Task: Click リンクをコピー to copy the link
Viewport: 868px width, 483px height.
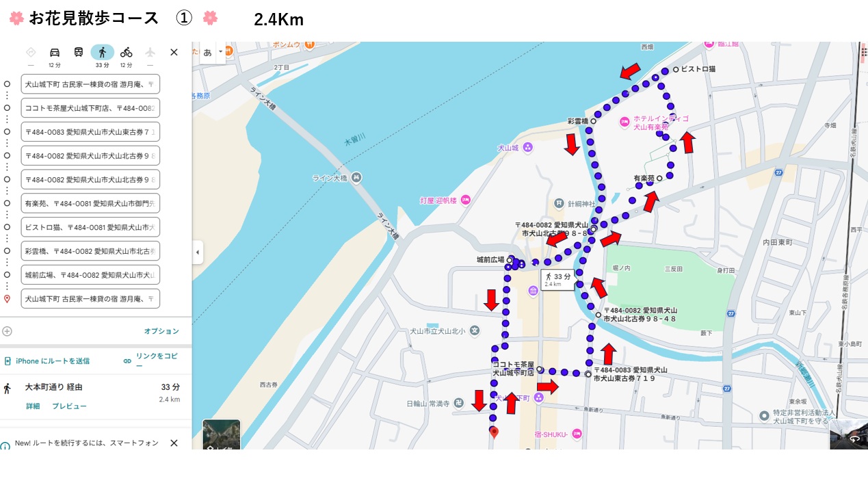Action: tap(152, 361)
